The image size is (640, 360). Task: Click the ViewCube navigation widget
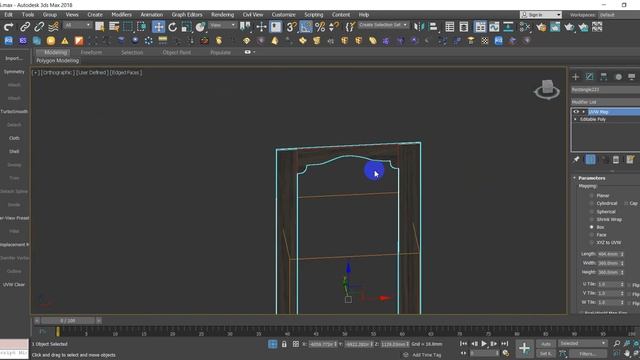pyautogui.click(x=547, y=89)
